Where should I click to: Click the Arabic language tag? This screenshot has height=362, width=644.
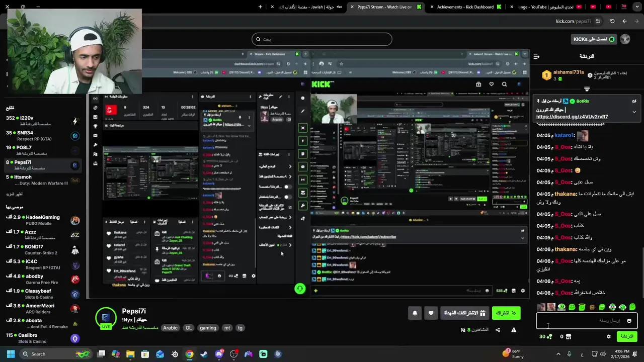tap(170, 328)
